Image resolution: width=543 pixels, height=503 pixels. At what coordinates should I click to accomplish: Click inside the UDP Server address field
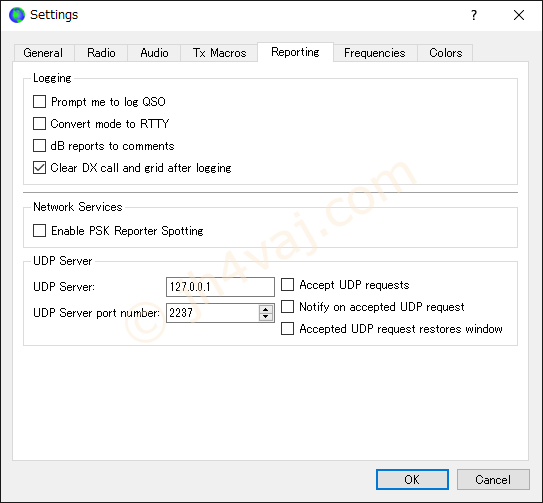pyautogui.click(x=220, y=287)
